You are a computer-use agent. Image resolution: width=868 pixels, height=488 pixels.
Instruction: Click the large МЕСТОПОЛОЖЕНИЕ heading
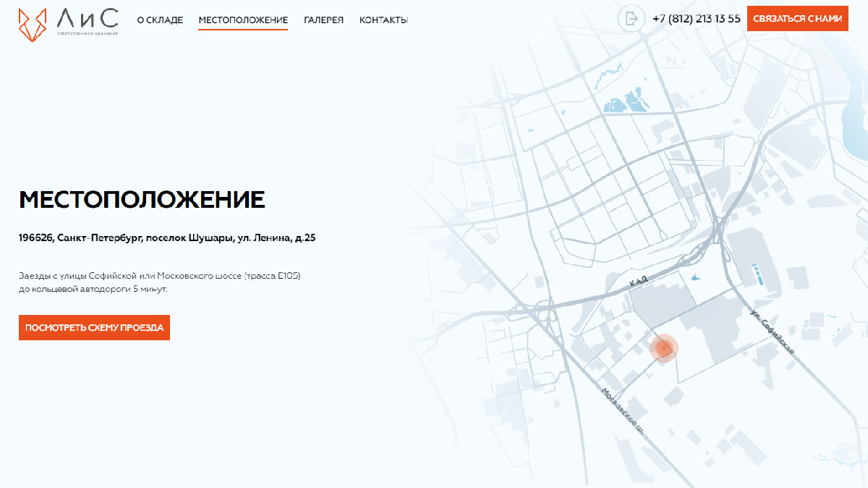[x=142, y=200]
